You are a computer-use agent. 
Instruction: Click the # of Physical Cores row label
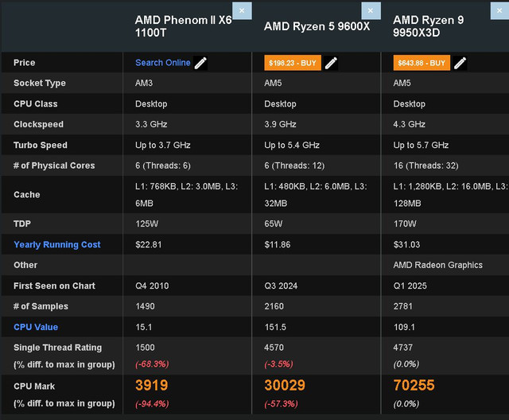(x=54, y=165)
